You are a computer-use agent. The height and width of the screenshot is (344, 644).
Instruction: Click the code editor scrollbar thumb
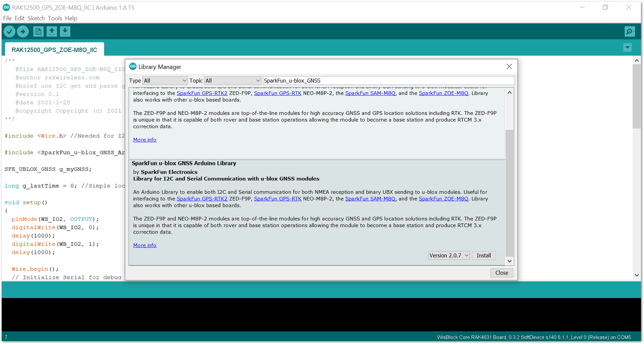(637, 97)
